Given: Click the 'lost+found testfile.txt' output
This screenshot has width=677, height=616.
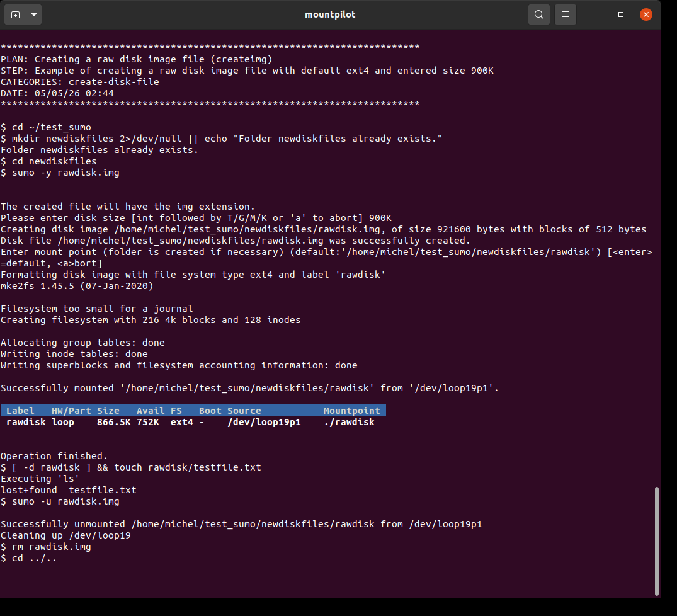Looking at the screenshot, I should coord(68,490).
